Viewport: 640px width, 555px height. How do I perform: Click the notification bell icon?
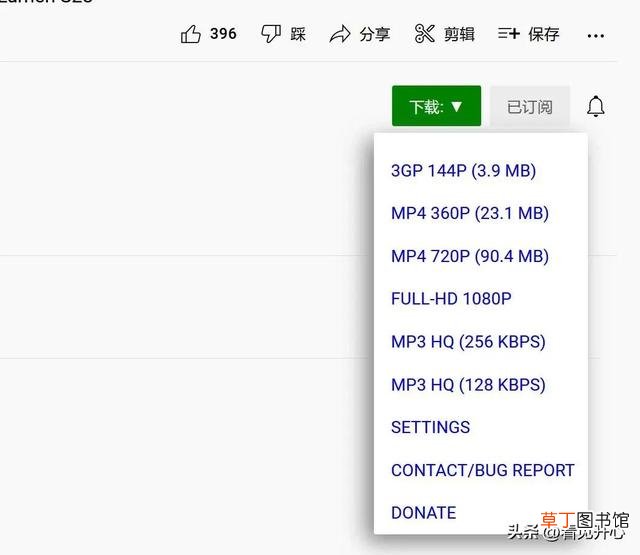tap(596, 106)
